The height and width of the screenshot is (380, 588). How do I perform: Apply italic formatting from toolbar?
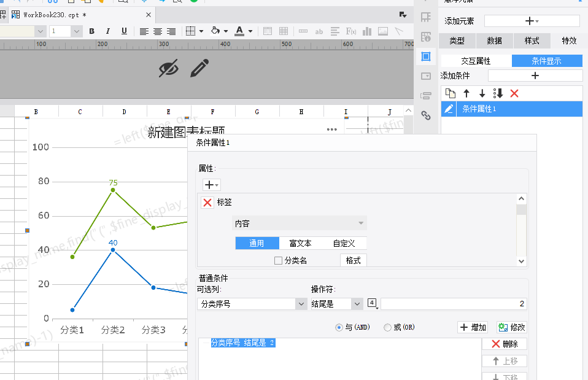tap(108, 31)
